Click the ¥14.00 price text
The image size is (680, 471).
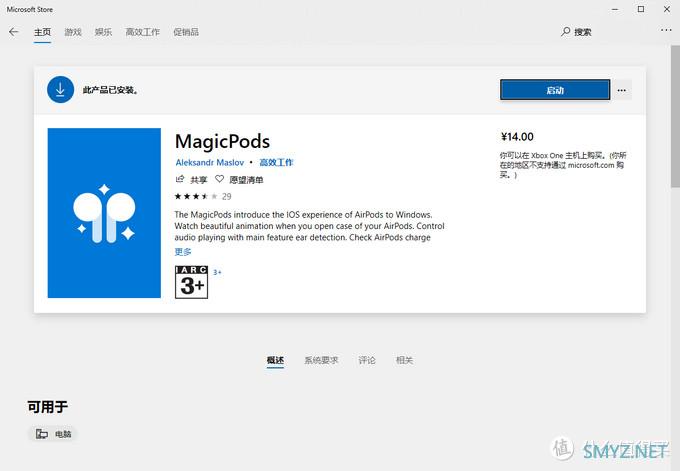click(517, 137)
